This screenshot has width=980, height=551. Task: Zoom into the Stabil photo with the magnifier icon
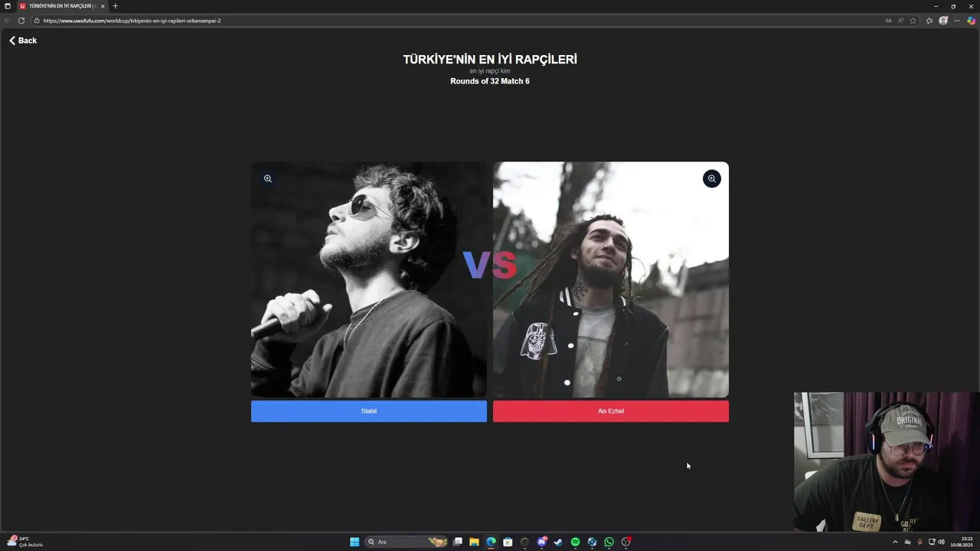coord(268,178)
